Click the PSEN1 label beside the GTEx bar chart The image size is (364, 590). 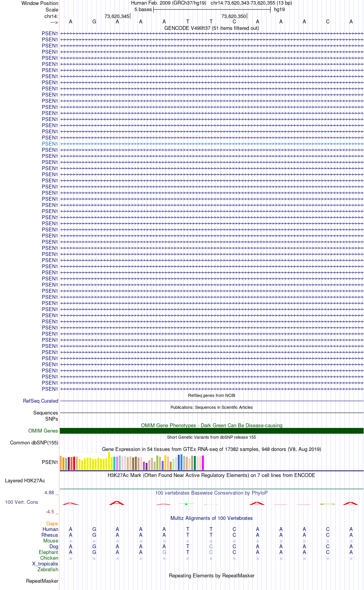50,462
